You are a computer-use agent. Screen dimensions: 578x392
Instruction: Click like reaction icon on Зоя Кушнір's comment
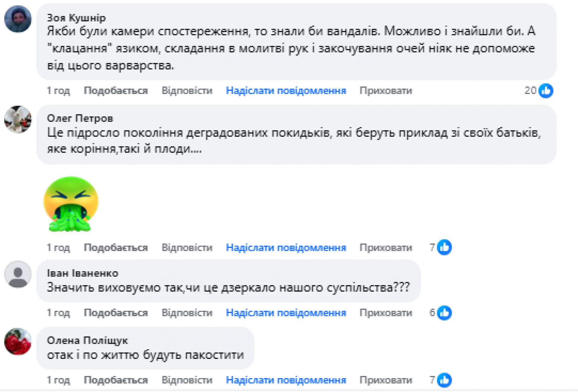click(x=546, y=91)
